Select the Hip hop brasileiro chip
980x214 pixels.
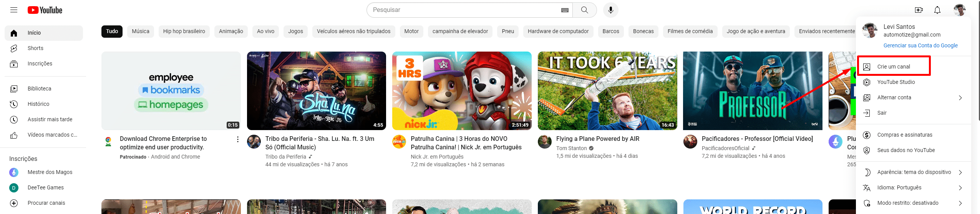184,31
